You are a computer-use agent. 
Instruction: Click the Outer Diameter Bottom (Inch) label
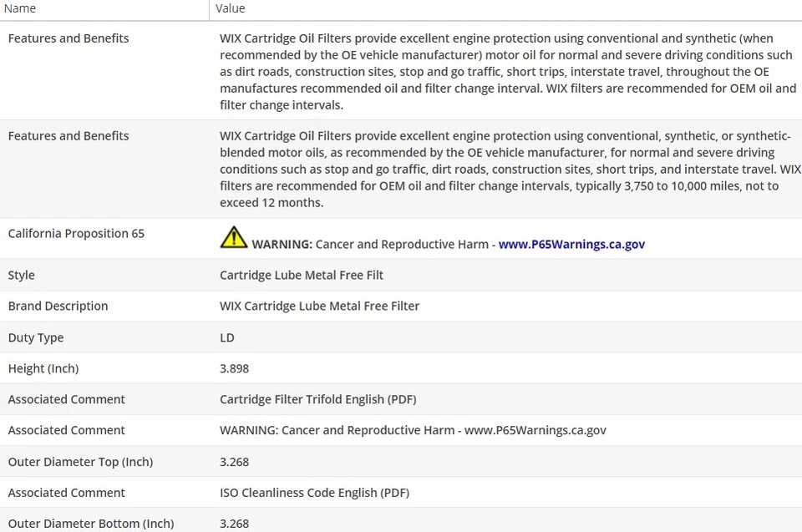coord(91,524)
